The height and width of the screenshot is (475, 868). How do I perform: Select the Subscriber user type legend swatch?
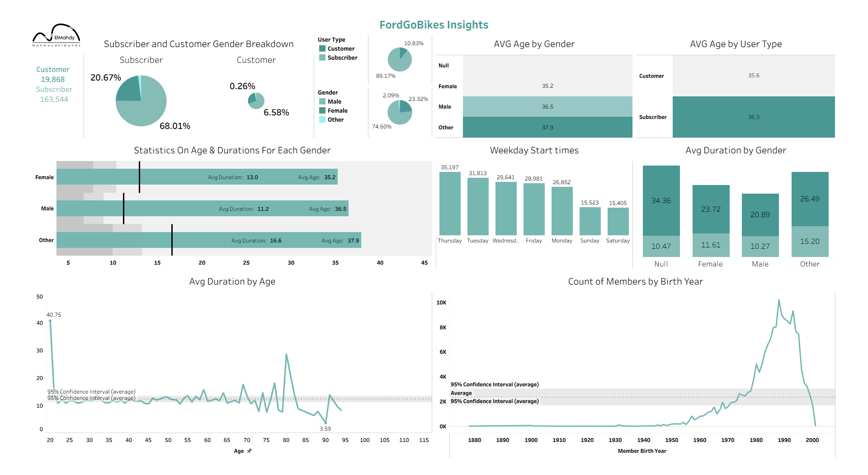322,57
